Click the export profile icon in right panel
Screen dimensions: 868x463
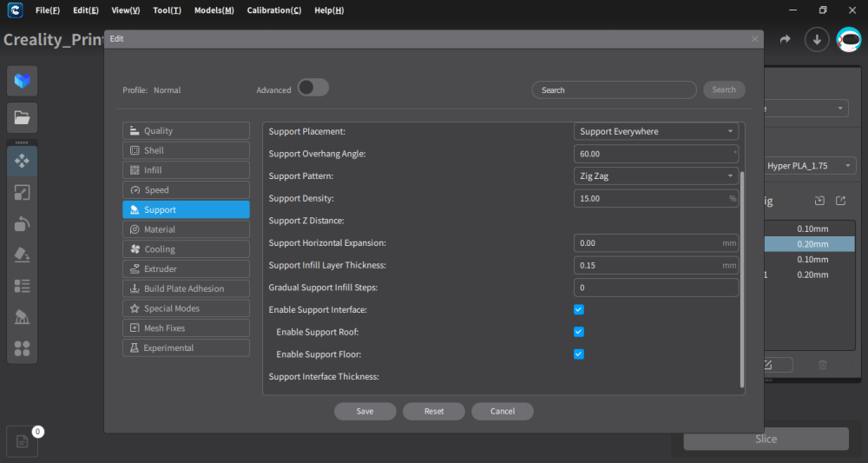[841, 201]
